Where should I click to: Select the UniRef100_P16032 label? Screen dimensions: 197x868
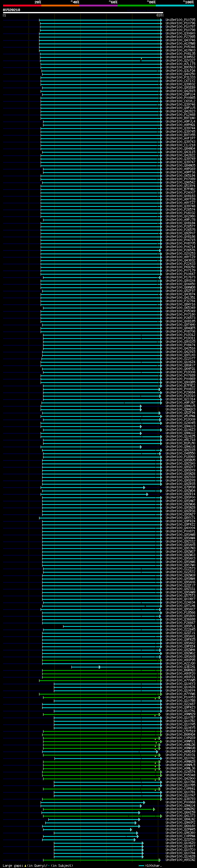pyautogui.click(x=180, y=213)
